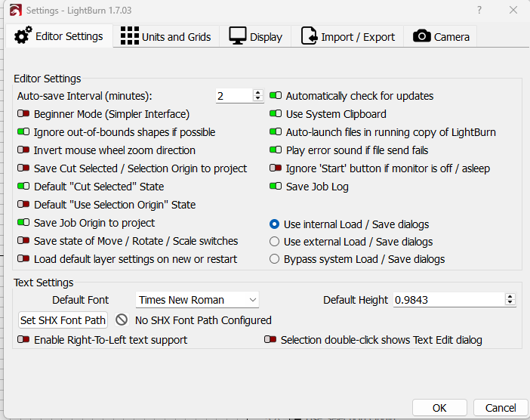Open the Import / Export tab
This screenshot has height=420, width=530.
click(348, 36)
